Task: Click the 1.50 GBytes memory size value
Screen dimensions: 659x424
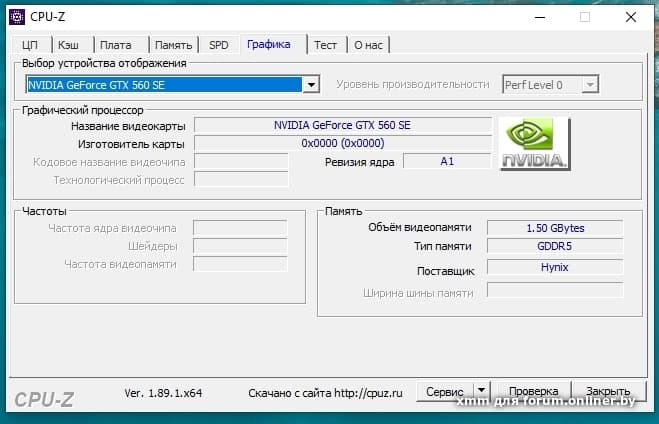Action: click(x=555, y=228)
